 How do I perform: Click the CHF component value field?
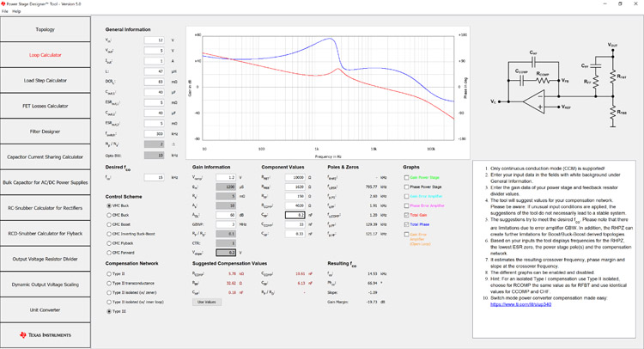click(x=295, y=234)
